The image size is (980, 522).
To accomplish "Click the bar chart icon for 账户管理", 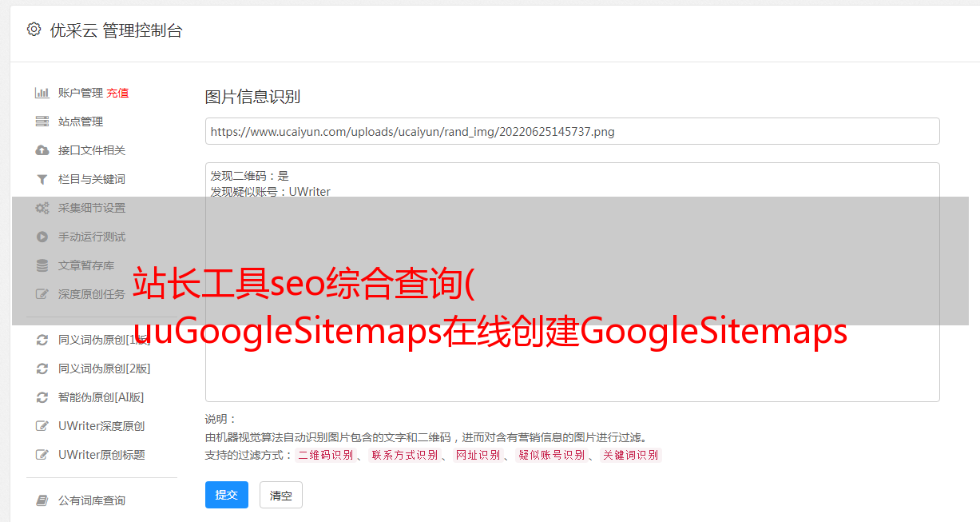I will point(42,93).
